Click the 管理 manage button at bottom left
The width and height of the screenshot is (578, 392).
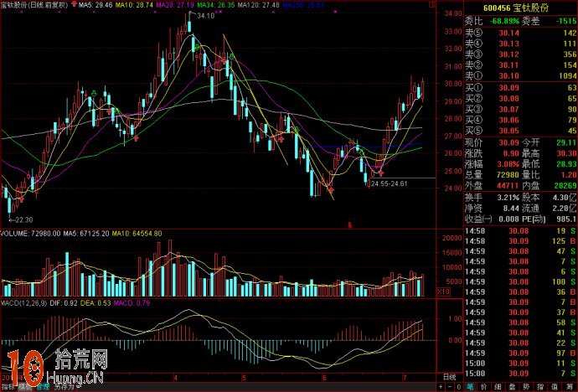[43, 387]
